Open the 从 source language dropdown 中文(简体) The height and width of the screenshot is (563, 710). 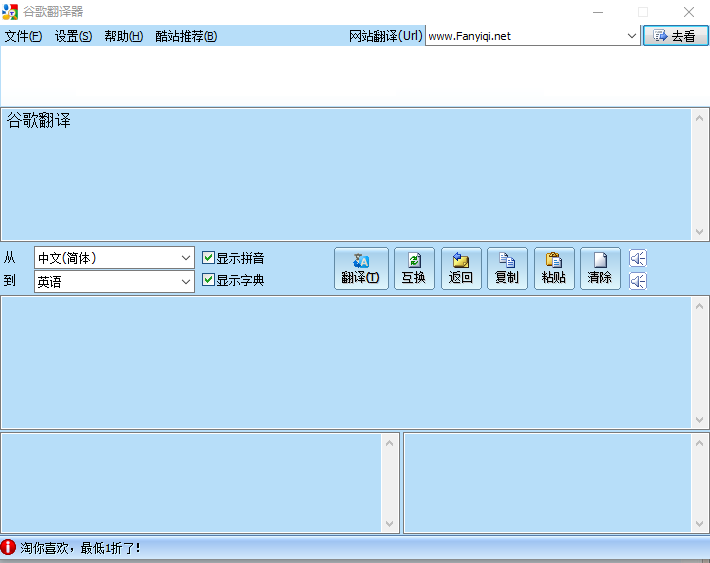[x=115, y=258]
